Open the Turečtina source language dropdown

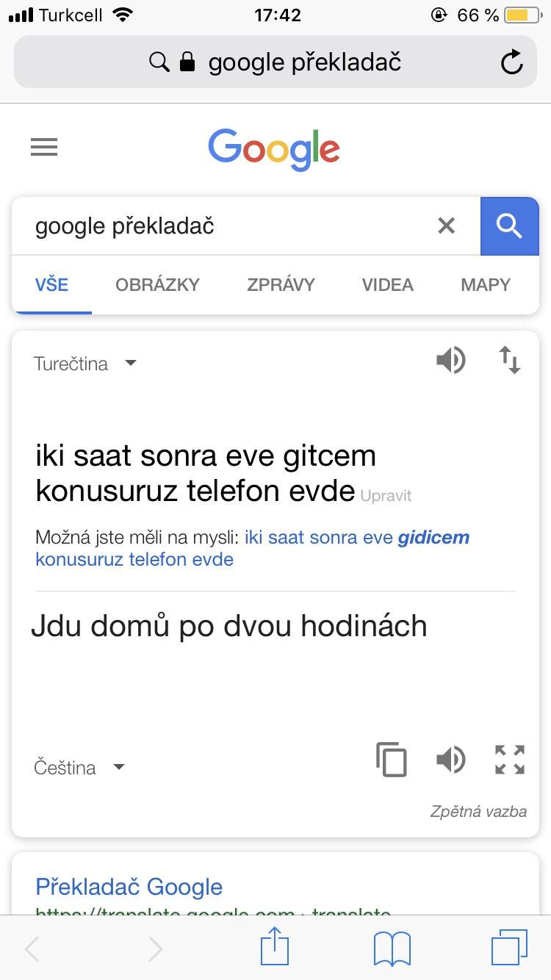click(85, 364)
